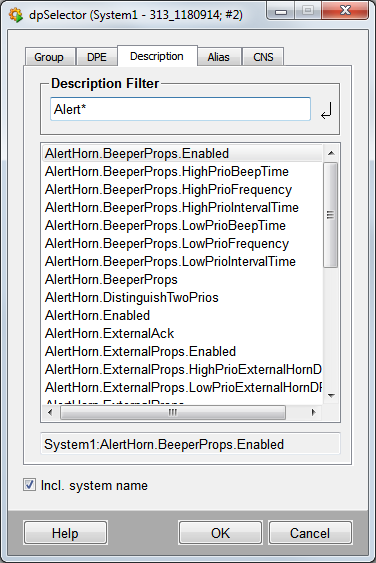This screenshot has height=563, width=376.
Task: Switch to the Group tab
Action: click(x=49, y=57)
